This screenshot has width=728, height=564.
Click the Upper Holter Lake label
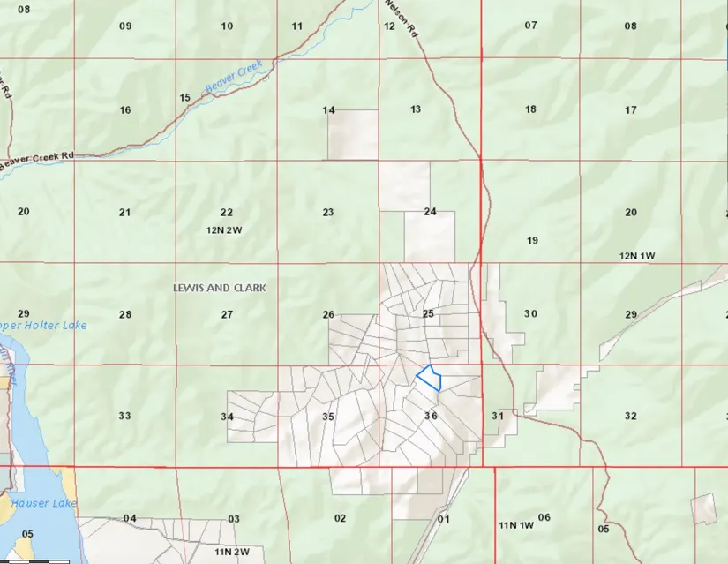pyautogui.click(x=44, y=326)
